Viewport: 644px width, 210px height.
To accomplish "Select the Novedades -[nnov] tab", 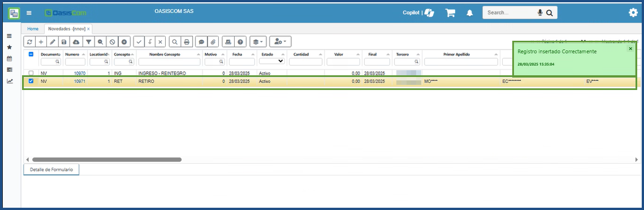I will (67, 29).
